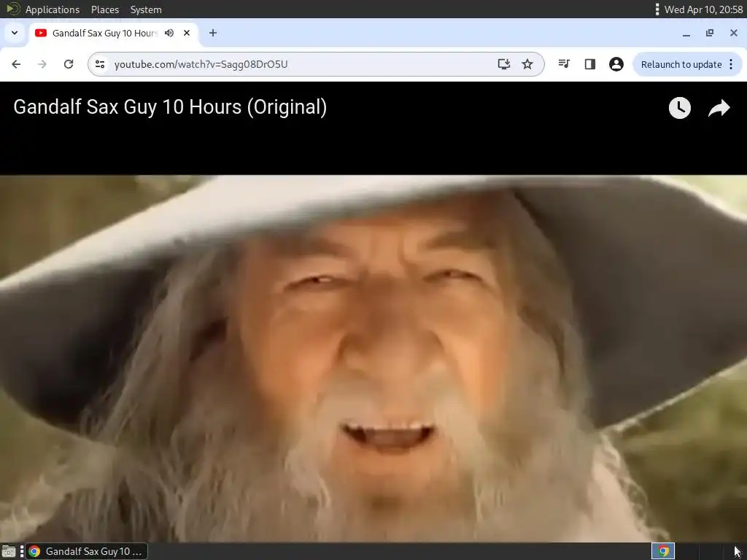
Task: Click the video frame to pause
Action: pos(373,358)
